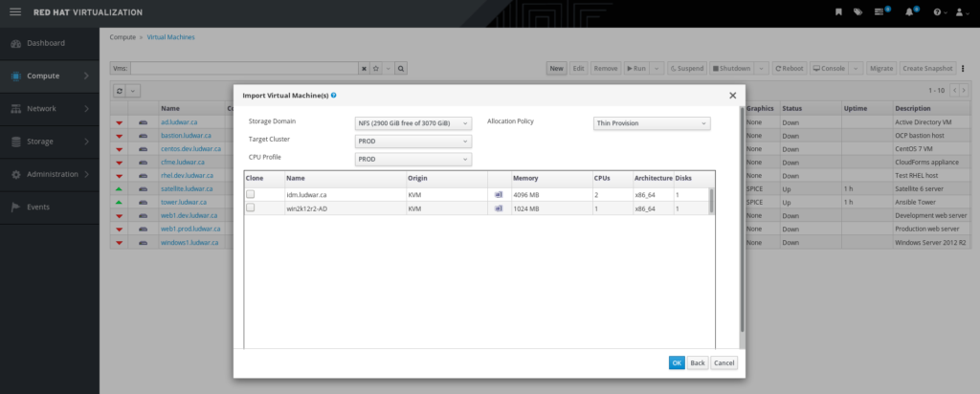Open the Import dialog help icon
The height and width of the screenshot is (394, 980).
pos(334,96)
